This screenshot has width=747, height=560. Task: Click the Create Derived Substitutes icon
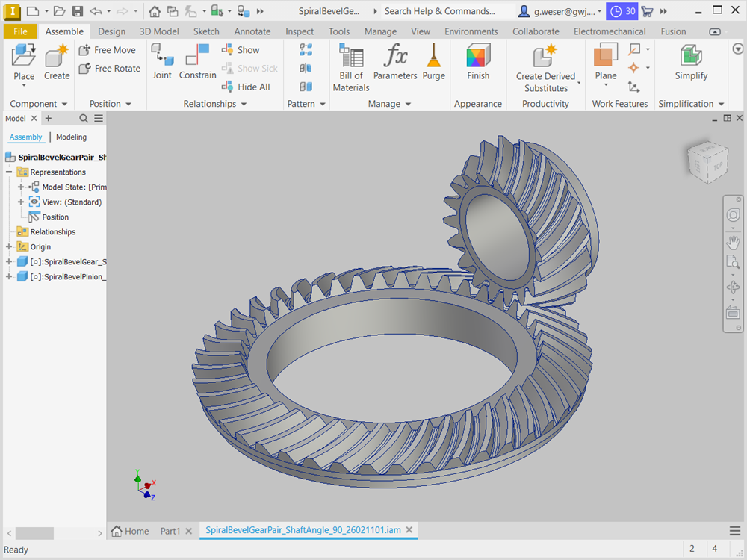tap(545, 57)
